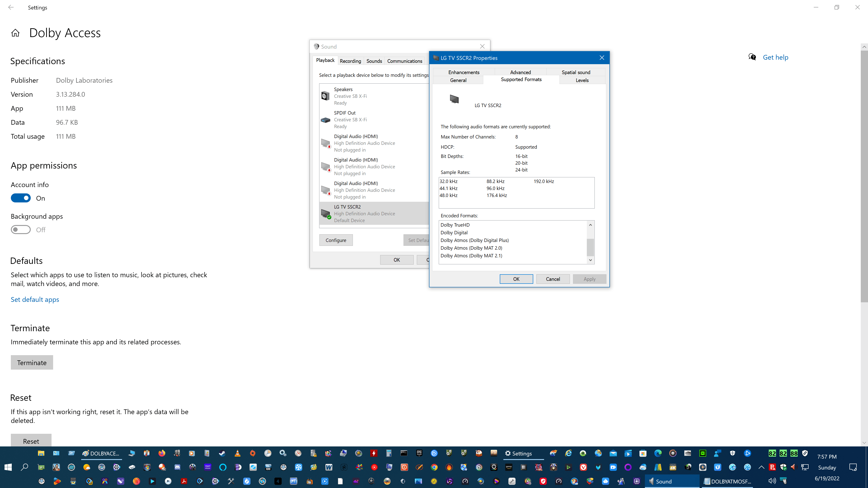Viewport: 868px width, 488px height.
Task: Click the Terminate button
Action: tap(32, 362)
